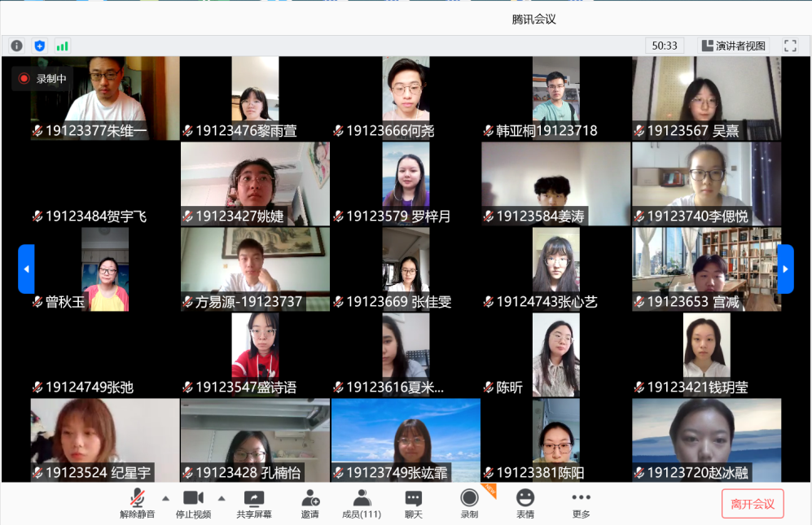This screenshot has height=525, width=812.
Task: Click 离开会议 to leave meeting
Action: click(753, 504)
